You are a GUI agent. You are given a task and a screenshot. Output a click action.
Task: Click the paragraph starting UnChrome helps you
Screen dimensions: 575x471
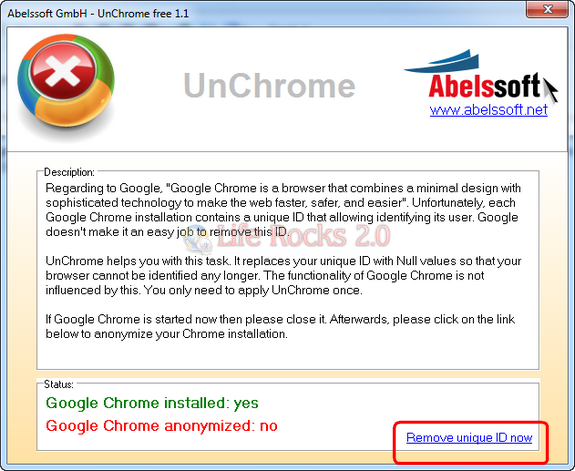pos(283,275)
